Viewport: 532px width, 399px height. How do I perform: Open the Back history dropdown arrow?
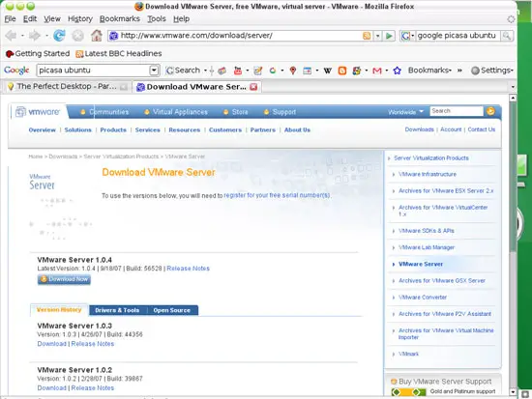coord(22,35)
